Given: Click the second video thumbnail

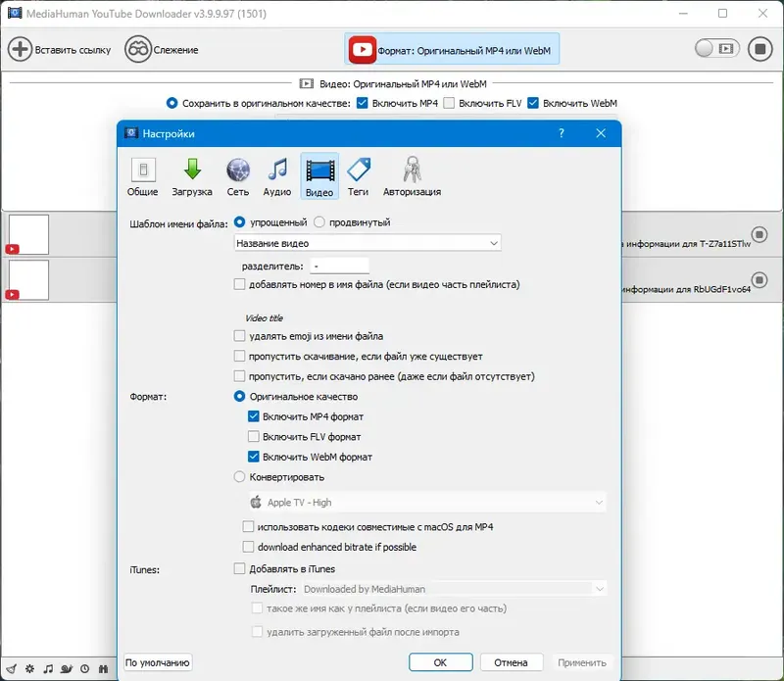Looking at the screenshot, I should [28, 279].
